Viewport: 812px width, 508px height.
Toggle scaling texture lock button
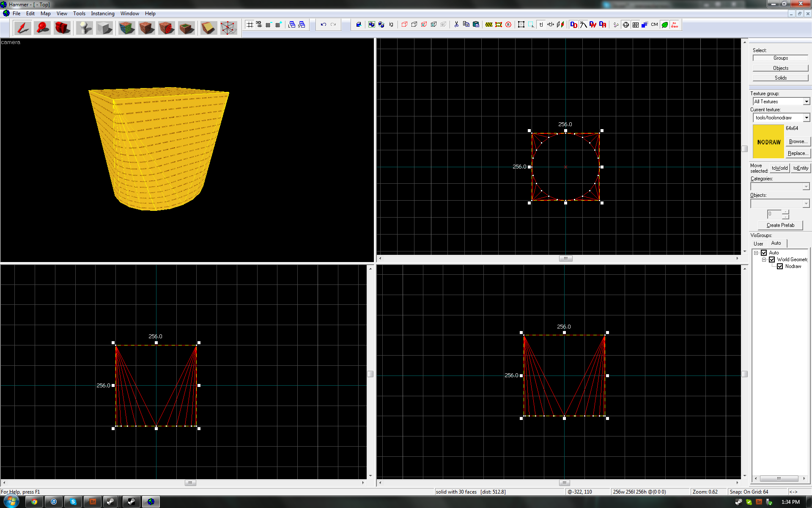551,25
